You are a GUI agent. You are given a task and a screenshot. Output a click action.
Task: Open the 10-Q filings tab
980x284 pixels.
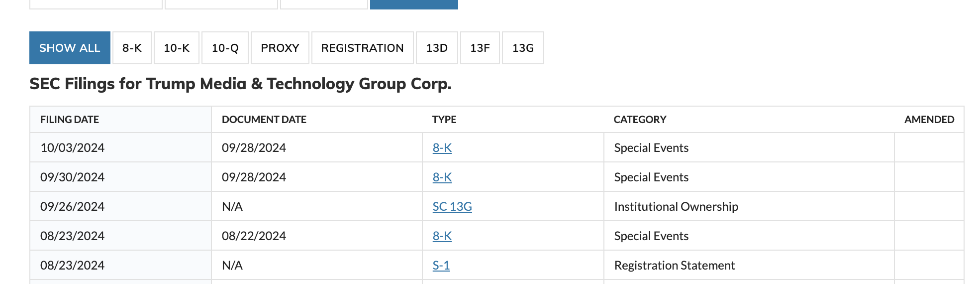[225, 48]
